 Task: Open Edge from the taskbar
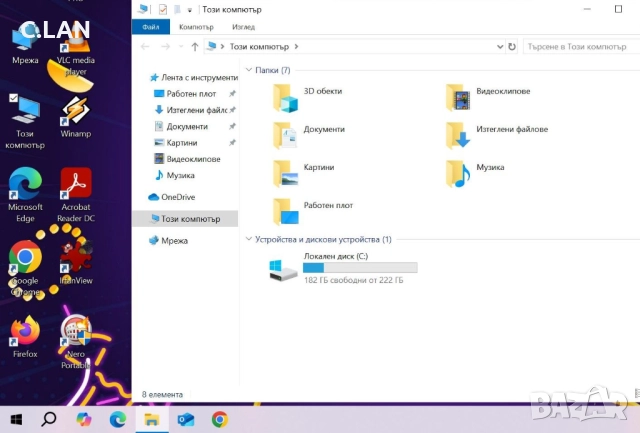pyautogui.click(x=118, y=419)
